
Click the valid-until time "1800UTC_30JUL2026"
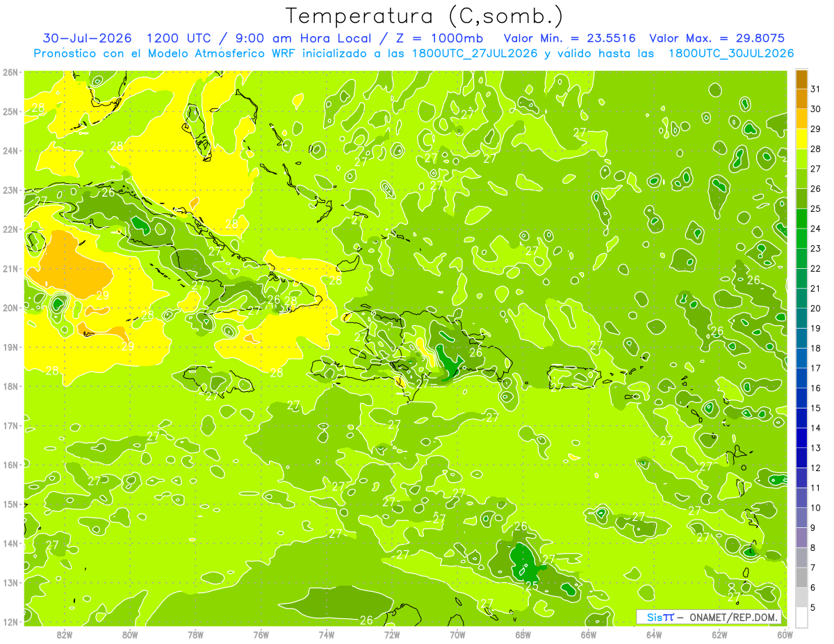(x=731, y=53)
